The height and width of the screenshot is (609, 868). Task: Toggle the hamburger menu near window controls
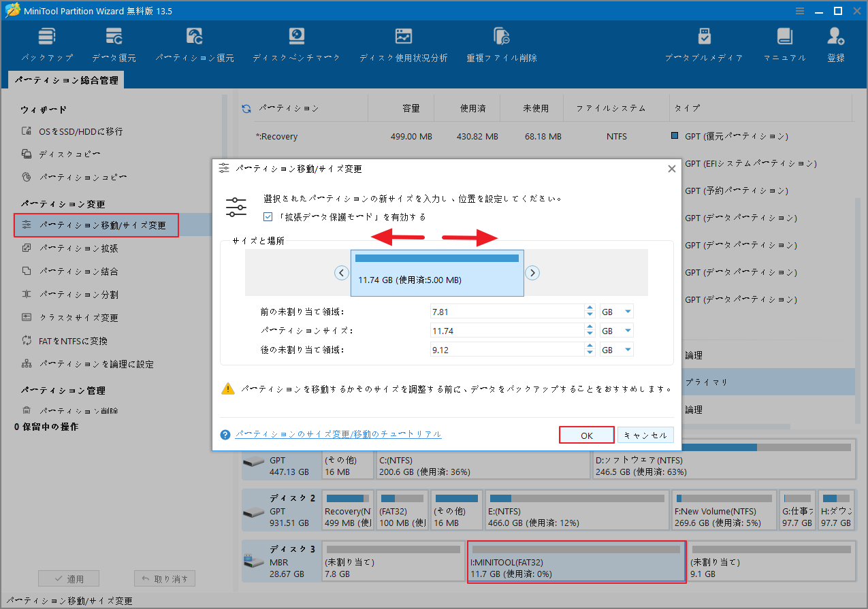pyautogui.click(x=799, y=10)
